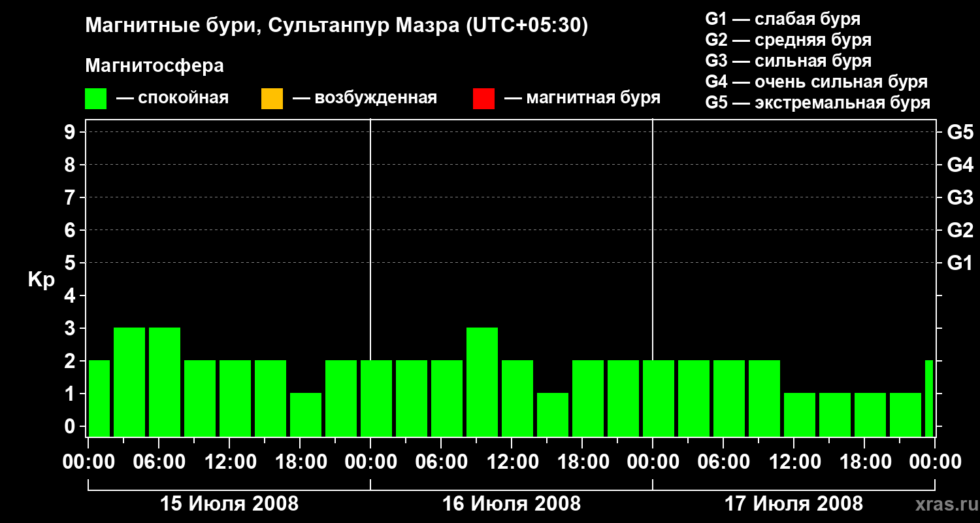Viewport: 980px width, 523px height.
Task: Click the Kp 1 bar on 15 July evening
Action: (x=306, y=414)
